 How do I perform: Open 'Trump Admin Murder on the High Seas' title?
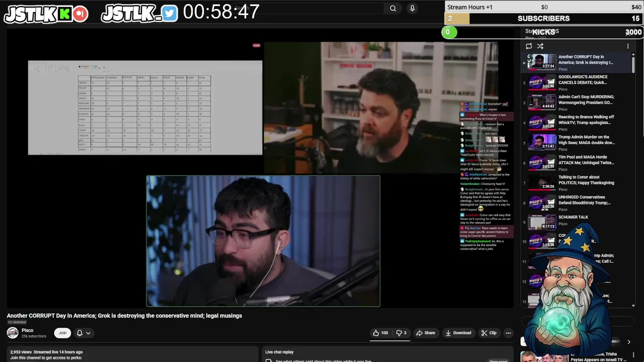tap(586, 139)
